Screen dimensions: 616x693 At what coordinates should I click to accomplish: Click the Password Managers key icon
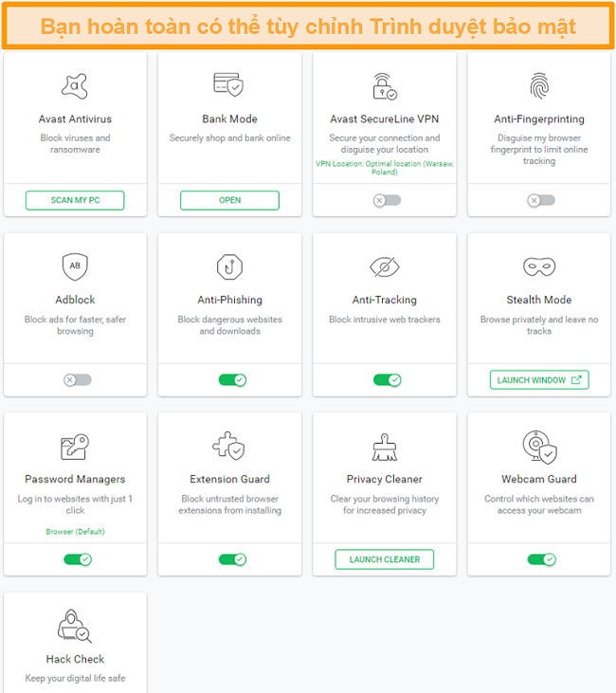(x=75, y=447)
